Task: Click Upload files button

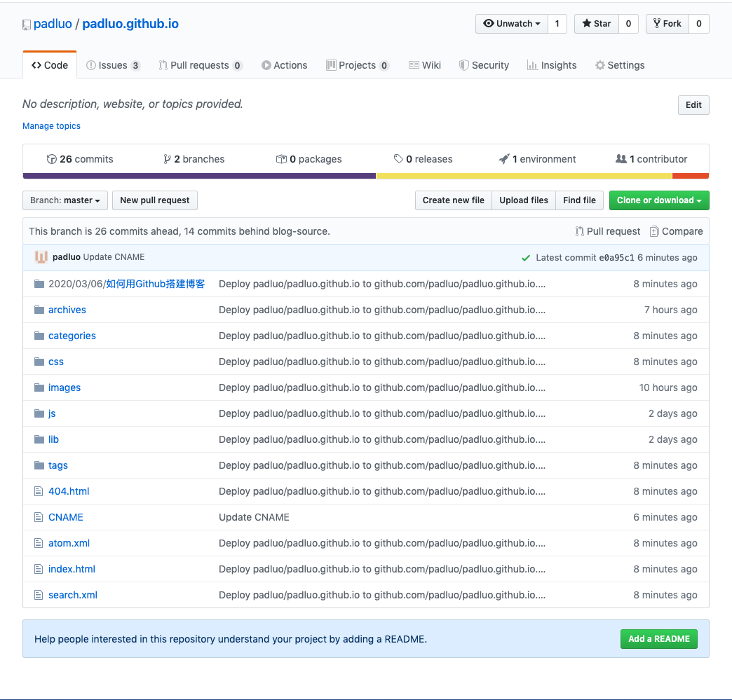Action: point(524,200)
